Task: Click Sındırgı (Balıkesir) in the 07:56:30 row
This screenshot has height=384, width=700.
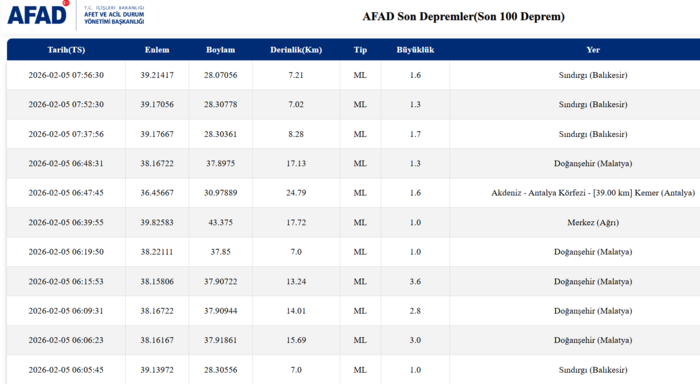Action: coord(593,75)
